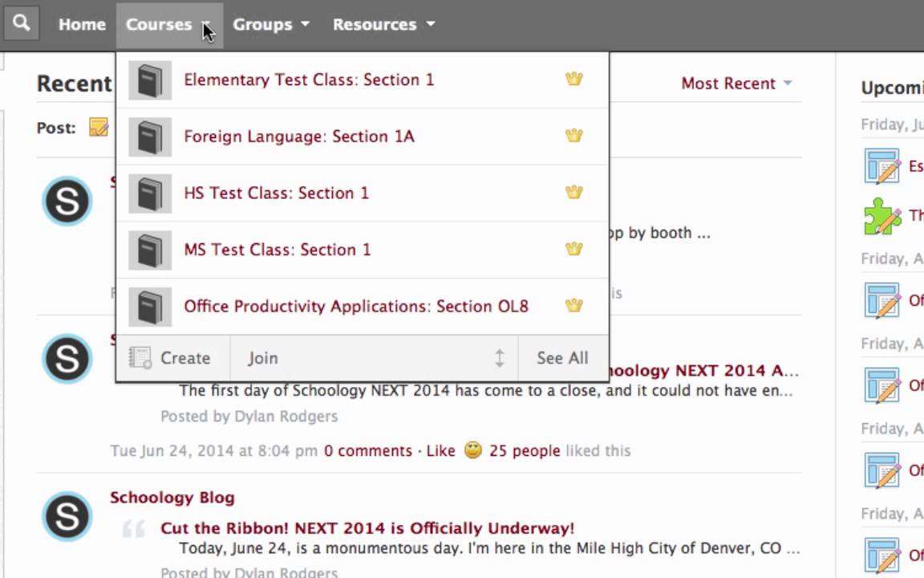Viewport: 924px width, 578px height.
Task: Click the Join course field
Action: pyautogui.click(x=375, y=358)
